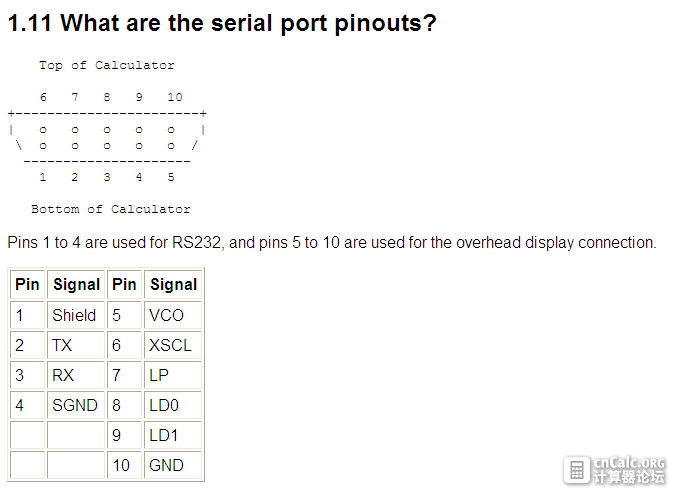Viewport: 675px width, 496px height.
Task: Select the Shield signal cell
Action: tap(75, 315)
